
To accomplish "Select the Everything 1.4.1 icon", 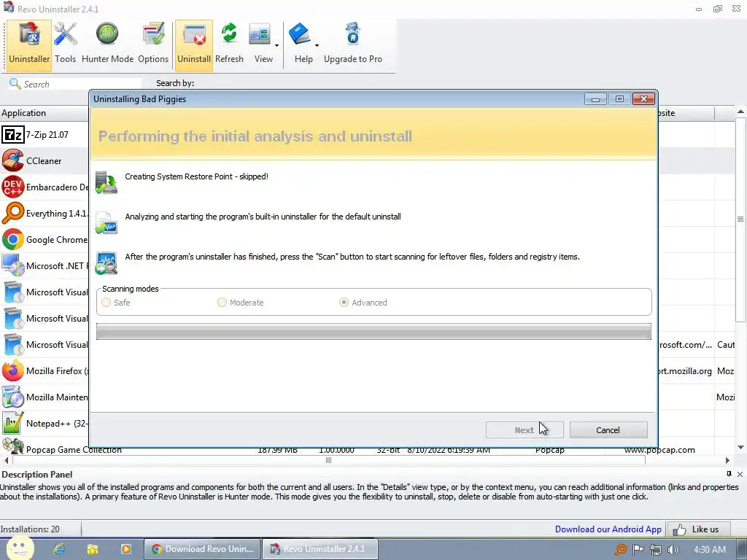I will 13,213.
